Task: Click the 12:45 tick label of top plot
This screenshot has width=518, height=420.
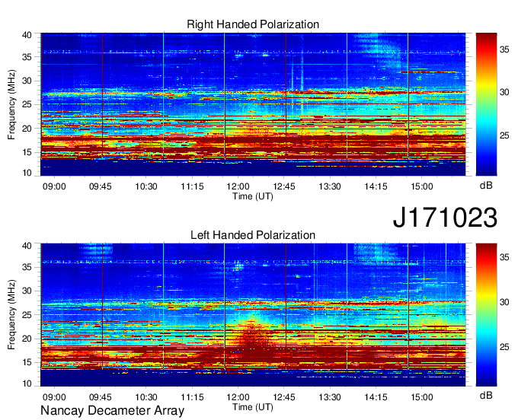Action: [284, 186]
